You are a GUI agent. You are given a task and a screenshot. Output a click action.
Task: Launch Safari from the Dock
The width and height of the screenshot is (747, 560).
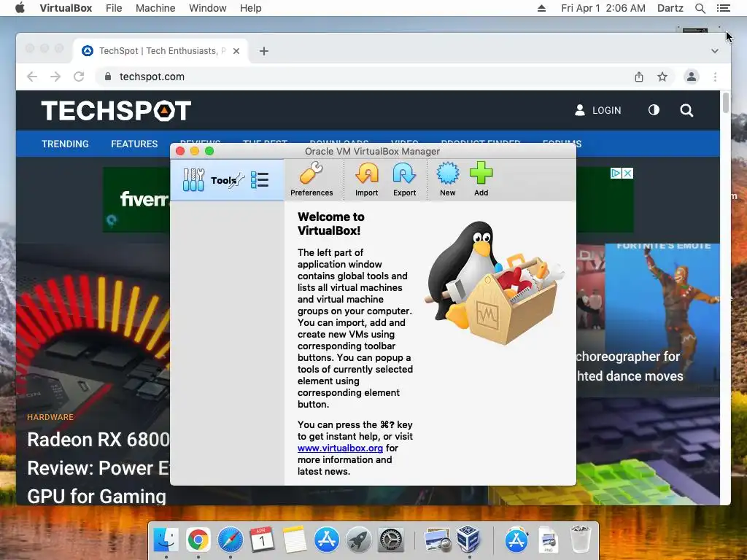pyautogui.click(x=230, y=540)
